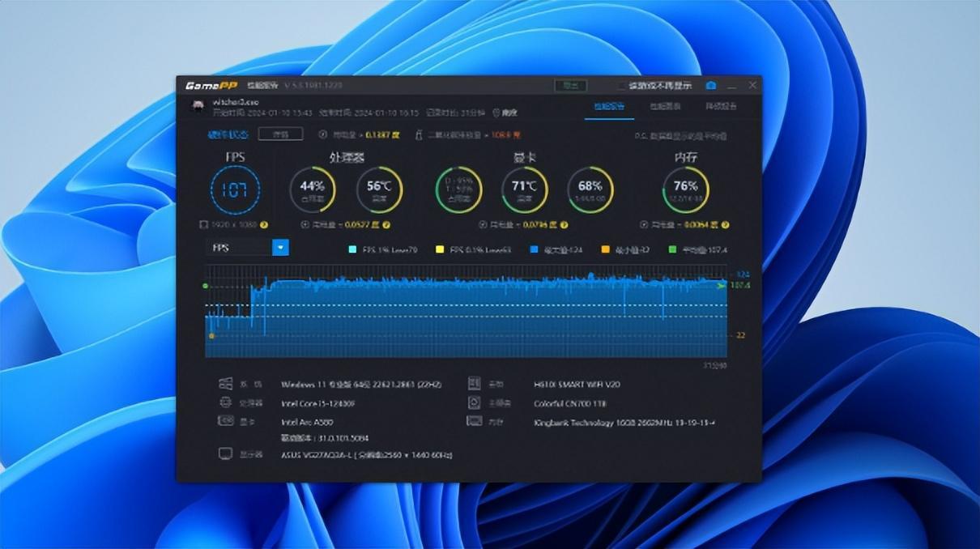
Task: Click the memory module icon beside Kingbank Technology
Action: [x=475, y=421]
